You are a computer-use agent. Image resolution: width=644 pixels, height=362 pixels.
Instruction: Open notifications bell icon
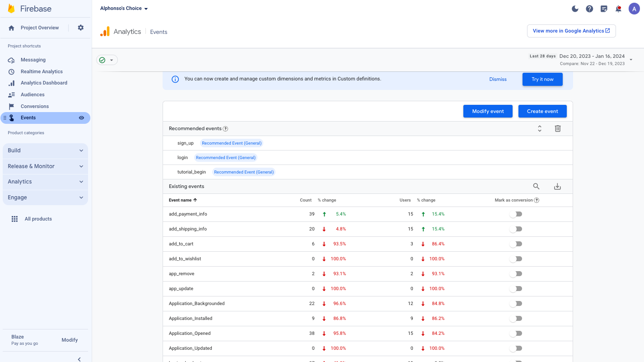coord(618,9)
